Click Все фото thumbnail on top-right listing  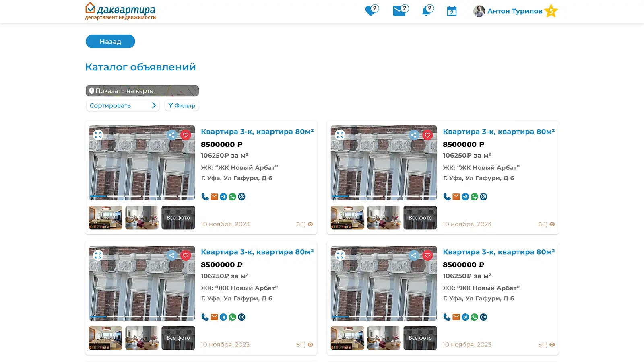(x=420, y=218)
